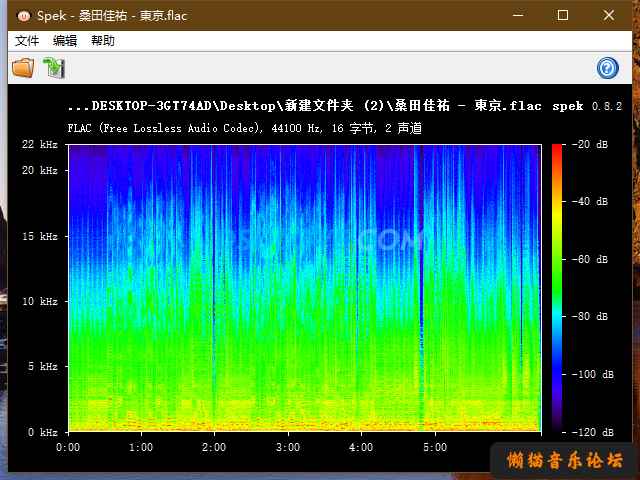Image resolution: width=640 pixels, height=480 pixels.
Task: Click the 20 kHz axis label
Action: (x=40, y=170)
